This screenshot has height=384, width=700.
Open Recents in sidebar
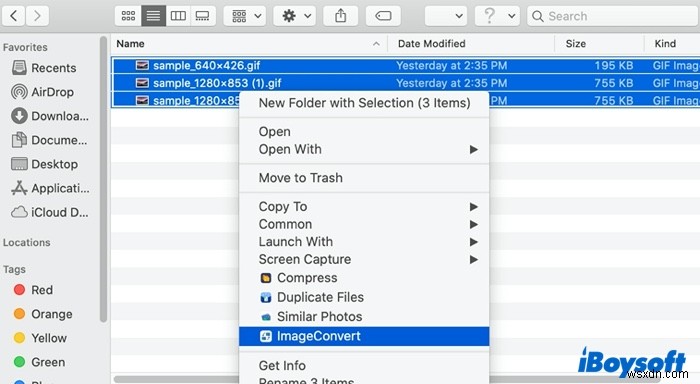point(44,68)
